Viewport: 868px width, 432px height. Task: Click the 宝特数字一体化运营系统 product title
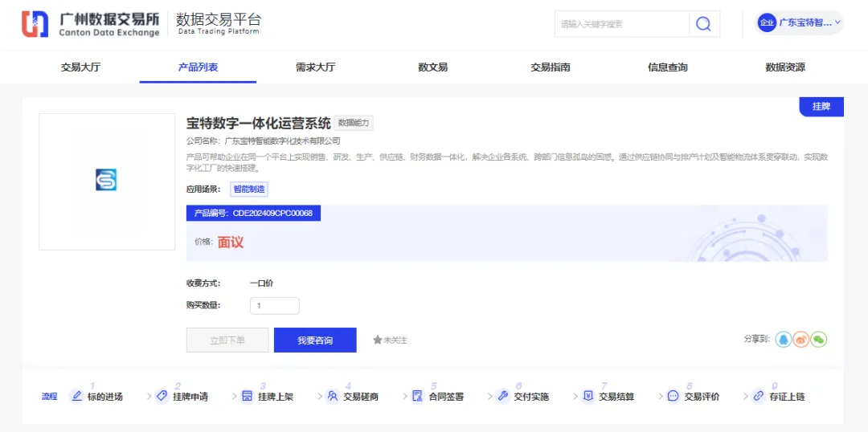coord(259,123)
